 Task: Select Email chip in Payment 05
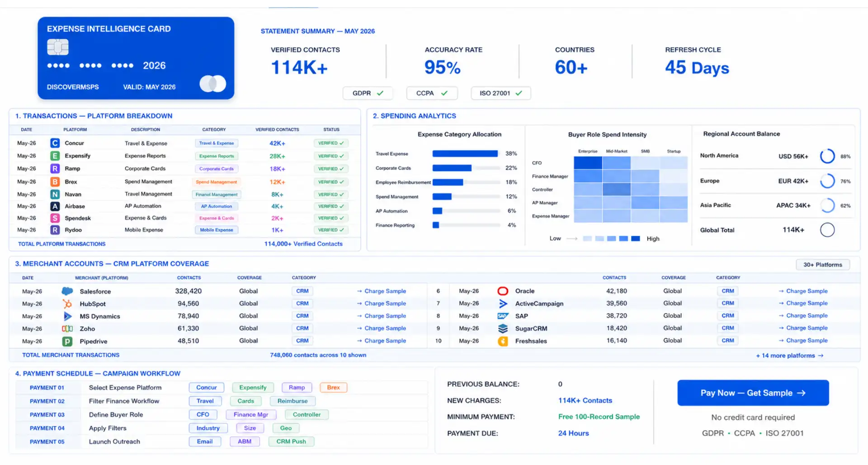pos(205,442)
